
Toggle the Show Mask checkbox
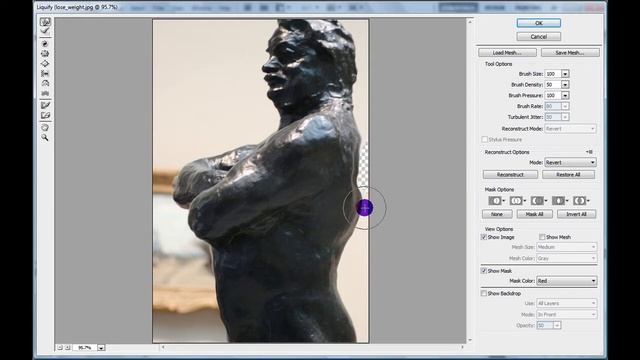coord(484,271)
